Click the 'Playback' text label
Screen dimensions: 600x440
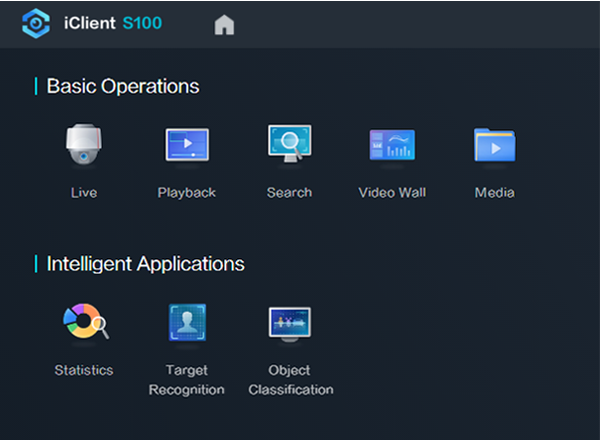click(187, 193)
